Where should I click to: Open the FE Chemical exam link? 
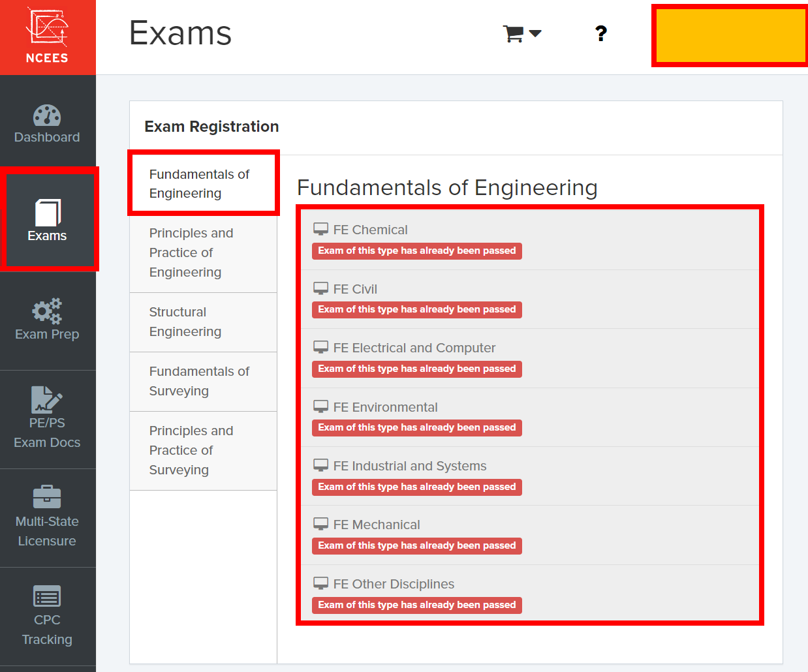tap(370, 230)
